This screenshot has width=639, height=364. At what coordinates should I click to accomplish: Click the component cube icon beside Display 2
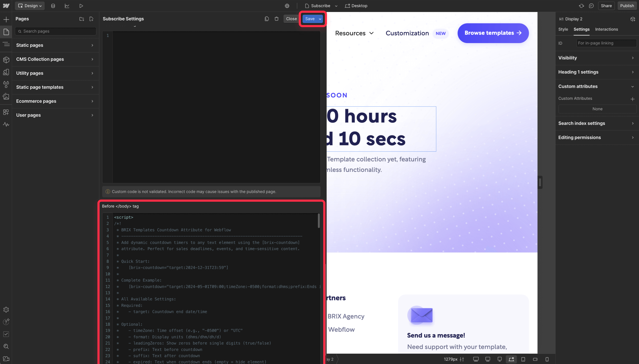(633, 19)
